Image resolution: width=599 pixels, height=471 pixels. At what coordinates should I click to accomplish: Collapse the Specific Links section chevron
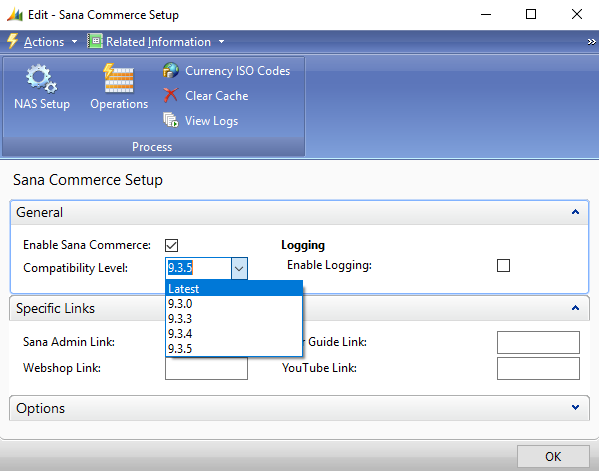(x=575, y=308)
